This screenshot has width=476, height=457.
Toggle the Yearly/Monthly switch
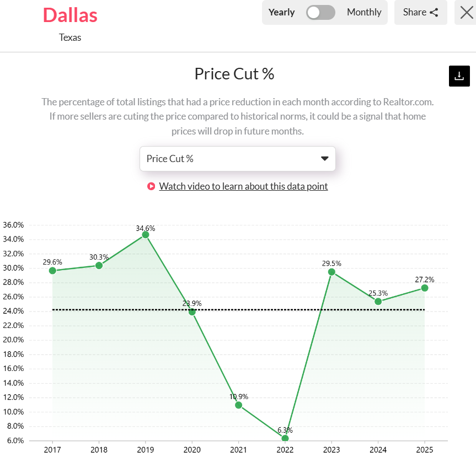[x=320, y=12]
